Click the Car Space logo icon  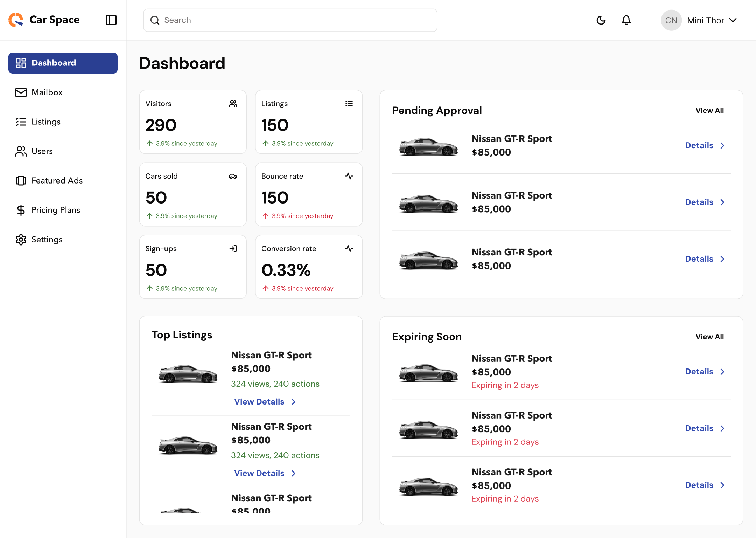coord(16,20)
